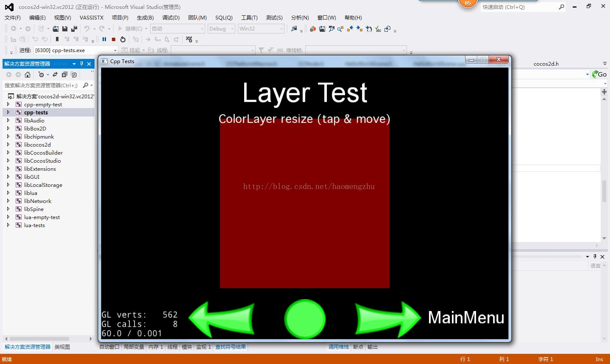
Task: Expand the libcocos2d project node
Action: point(8,144)
